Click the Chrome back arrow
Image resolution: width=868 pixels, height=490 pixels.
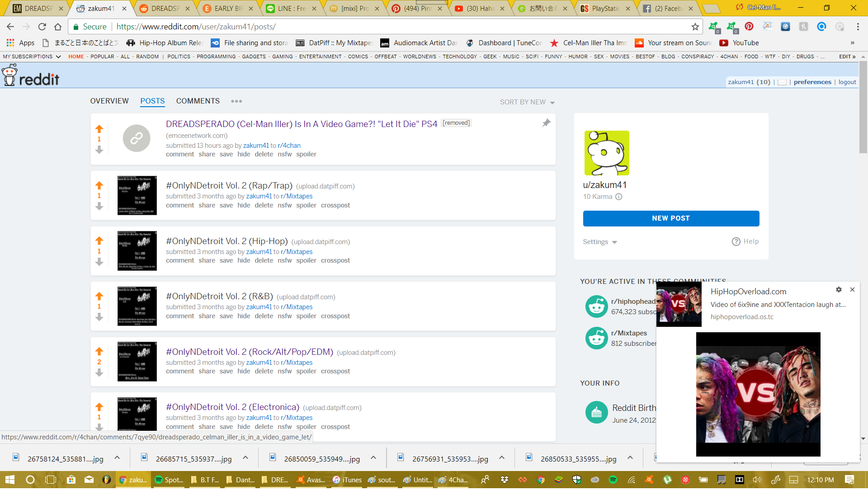pyautogui.click(x=10, y=27)
